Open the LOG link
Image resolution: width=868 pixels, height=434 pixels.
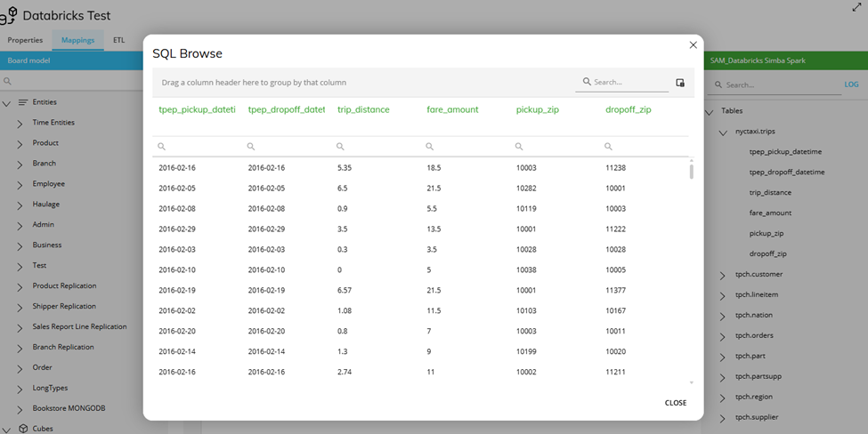(851, 84)
